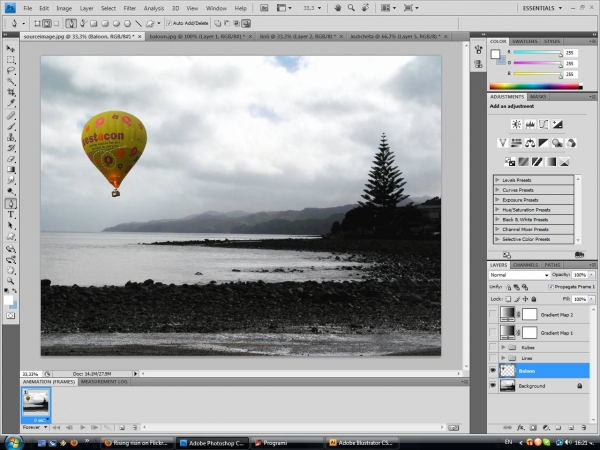Open the ESSENTIALS workspace dropdown

click(x=543, y=8)
